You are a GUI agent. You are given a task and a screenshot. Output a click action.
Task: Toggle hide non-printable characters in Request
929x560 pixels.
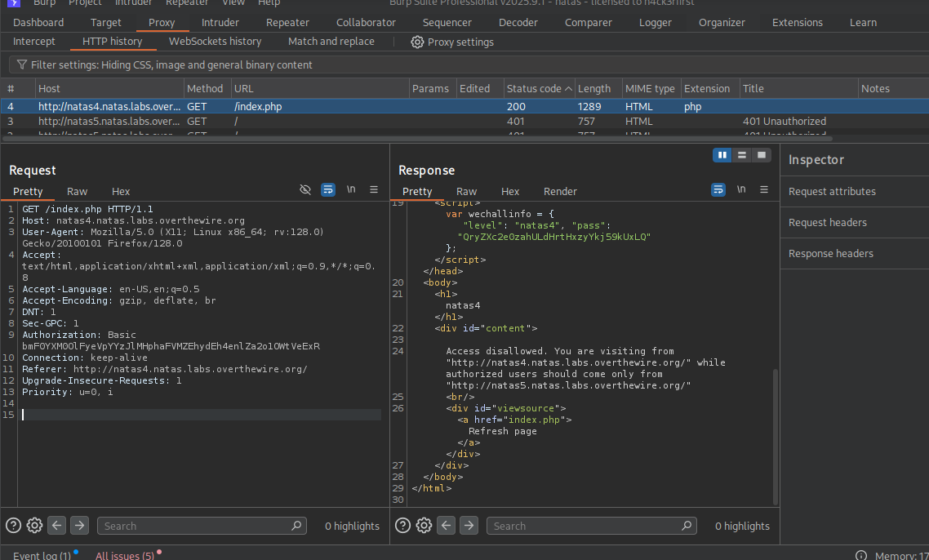[305, 189]
